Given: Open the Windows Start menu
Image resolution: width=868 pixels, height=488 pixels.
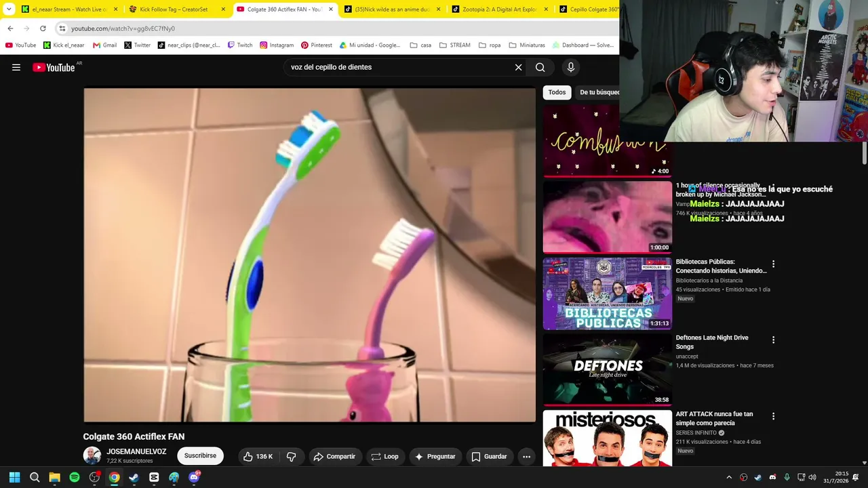Looking at the screenshot, I should tap(14, 477).
